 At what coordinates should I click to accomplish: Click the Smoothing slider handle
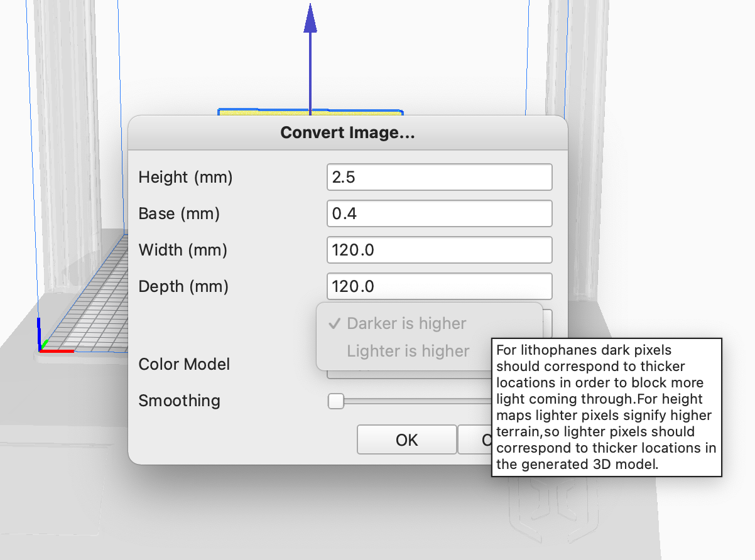336,401
